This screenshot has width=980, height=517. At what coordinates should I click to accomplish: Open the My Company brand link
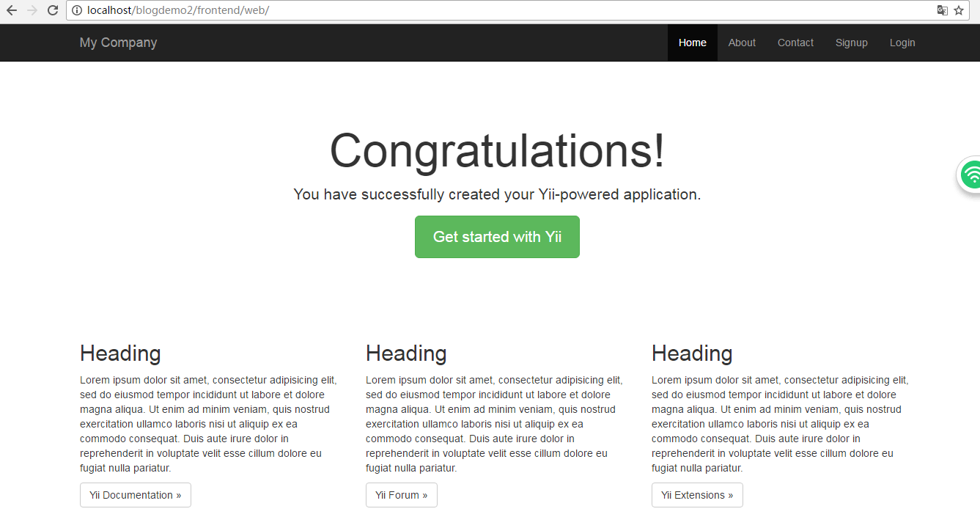pyautogui.click(x=118, y=43)
